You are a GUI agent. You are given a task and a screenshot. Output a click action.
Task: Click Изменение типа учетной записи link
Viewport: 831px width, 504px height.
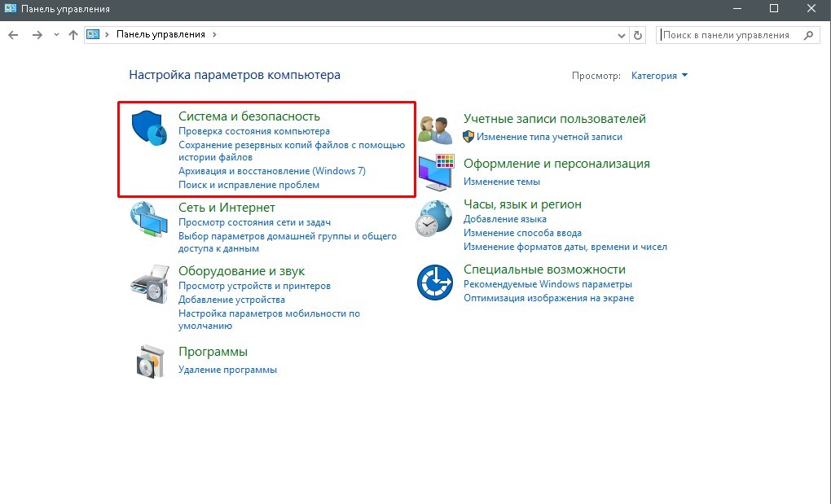(549, 137)
